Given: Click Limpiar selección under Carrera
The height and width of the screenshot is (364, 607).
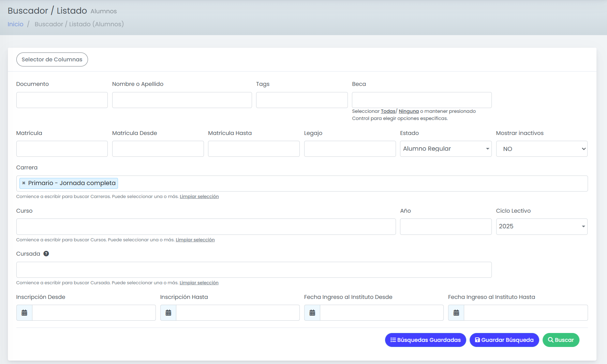Looking at the screenshot, I should [x=199, y=196].
